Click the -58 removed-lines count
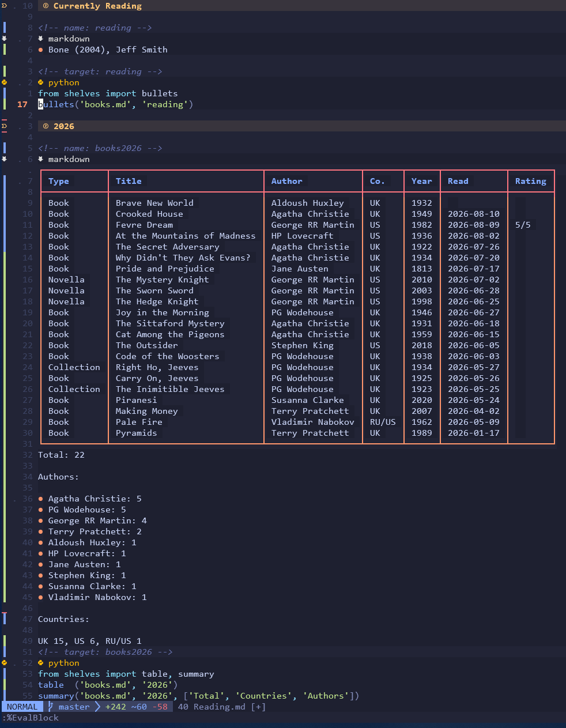Screen dimensions: 566x728 pos(160,707)
